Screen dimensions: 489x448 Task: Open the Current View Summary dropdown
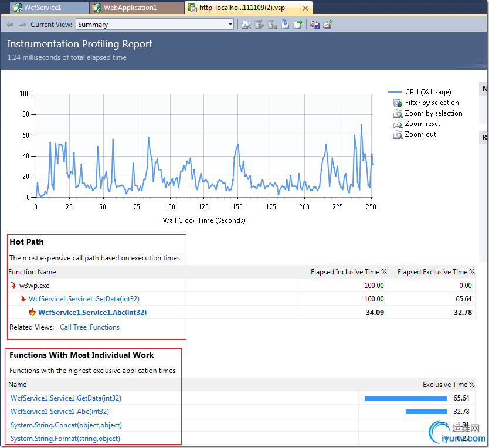(x=155, y=24)
